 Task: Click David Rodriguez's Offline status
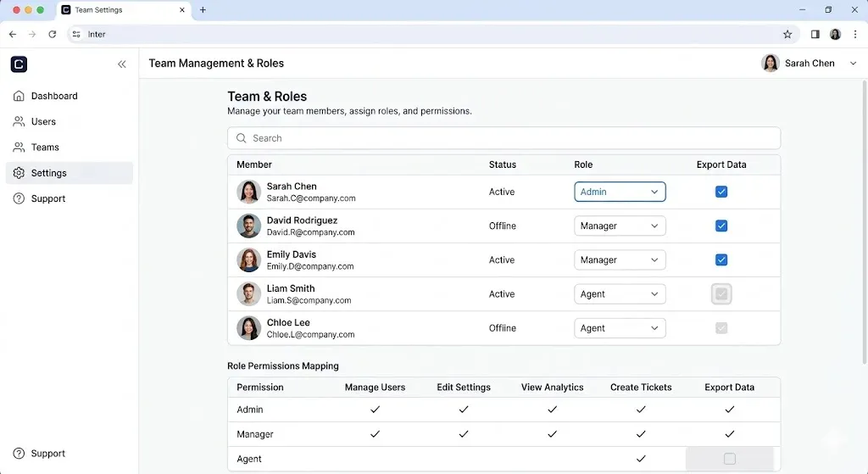502,226
